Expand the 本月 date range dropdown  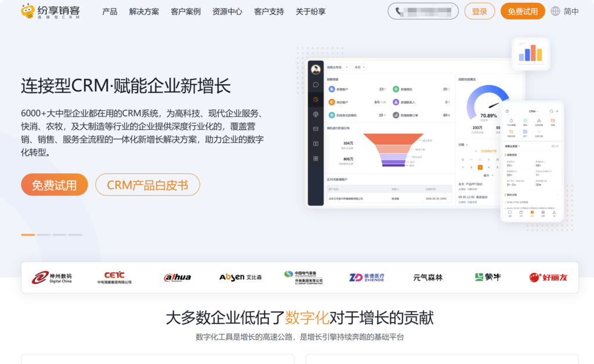[360, 67]
